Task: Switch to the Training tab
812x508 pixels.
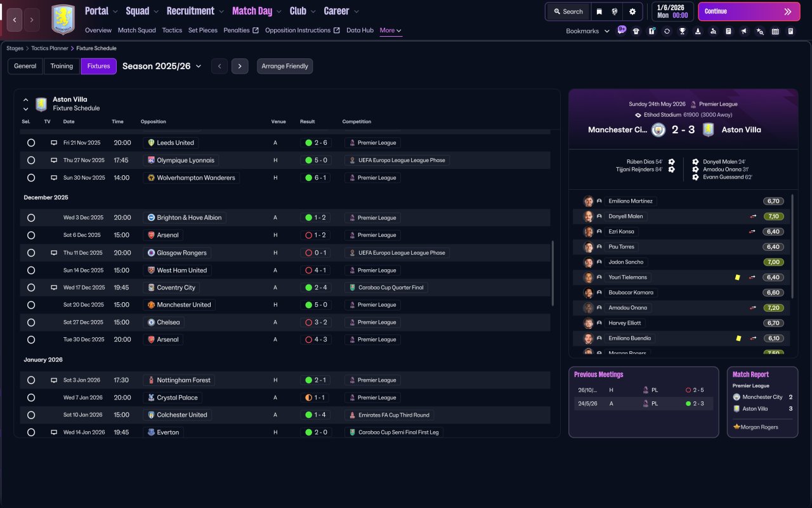Action: point(62,66)
